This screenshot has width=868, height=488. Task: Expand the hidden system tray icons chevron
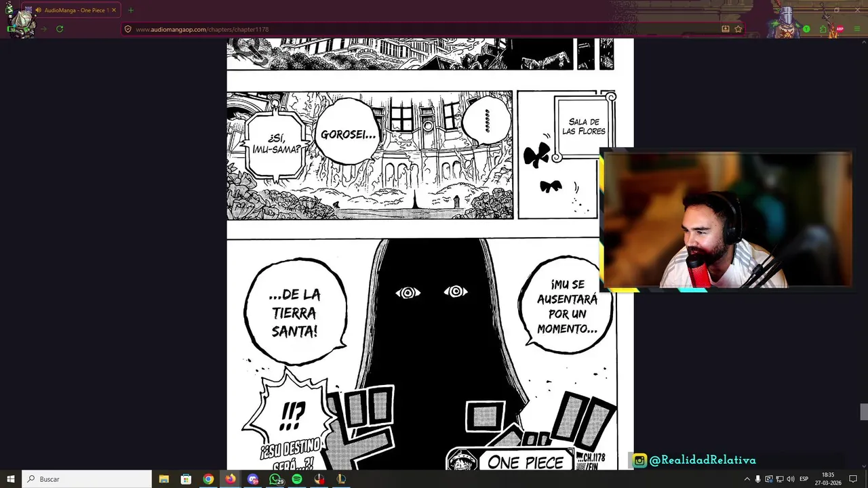pos(747,479)
